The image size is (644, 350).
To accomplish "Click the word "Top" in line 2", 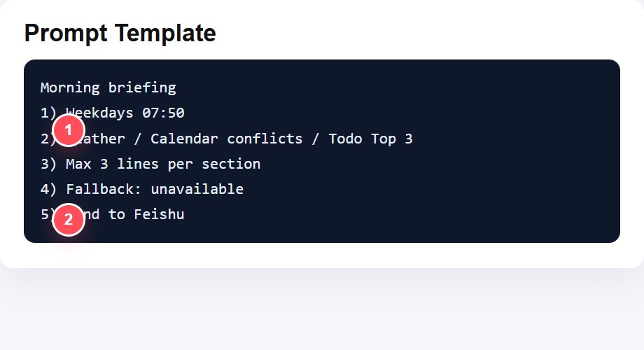I will pyautogui.click(x=383, y=139).
